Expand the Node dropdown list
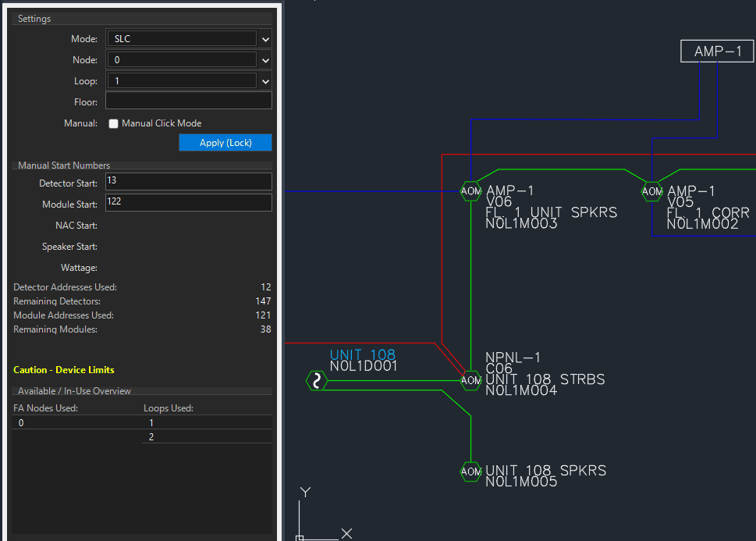 [265, 60]
